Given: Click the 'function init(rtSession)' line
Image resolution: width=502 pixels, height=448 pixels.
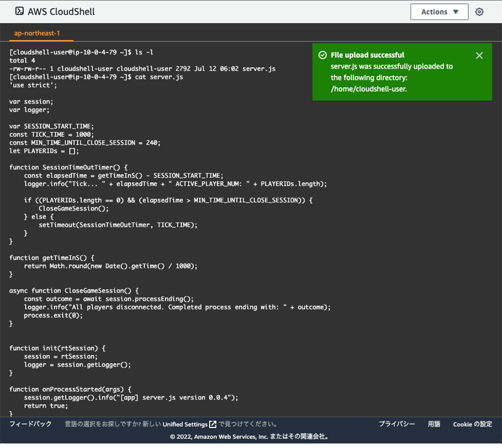Looking at the screenshot, I should 57,348.
